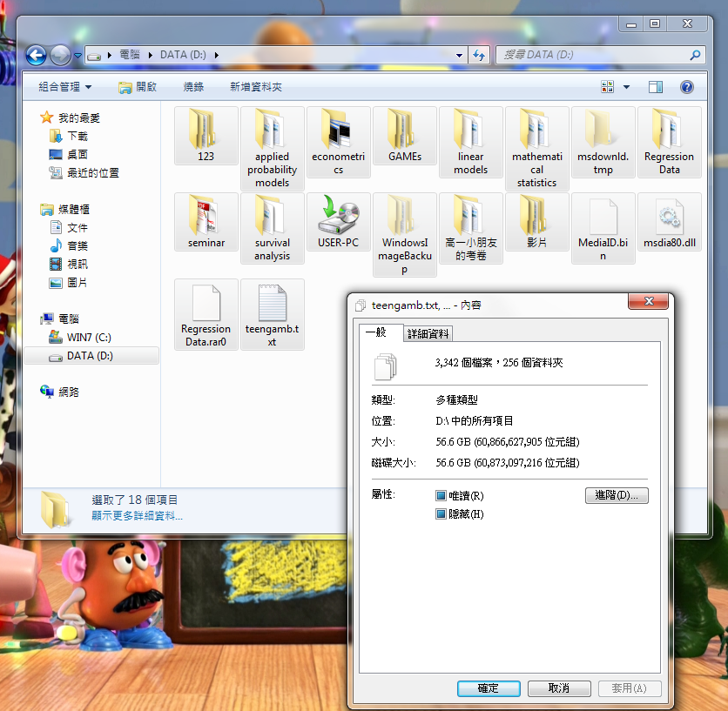728x711 pixels.
Task: Select the 123 folder icon
Action: coord(206,136)
